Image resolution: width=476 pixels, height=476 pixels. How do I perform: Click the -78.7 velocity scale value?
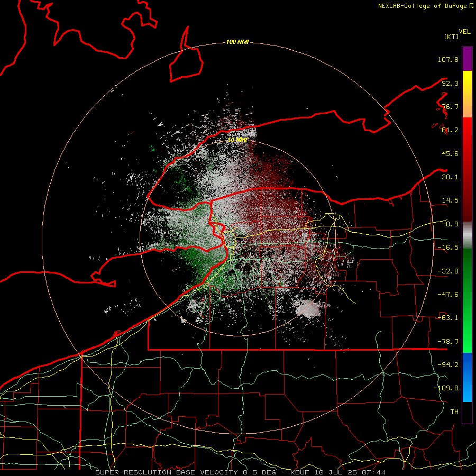448,342
